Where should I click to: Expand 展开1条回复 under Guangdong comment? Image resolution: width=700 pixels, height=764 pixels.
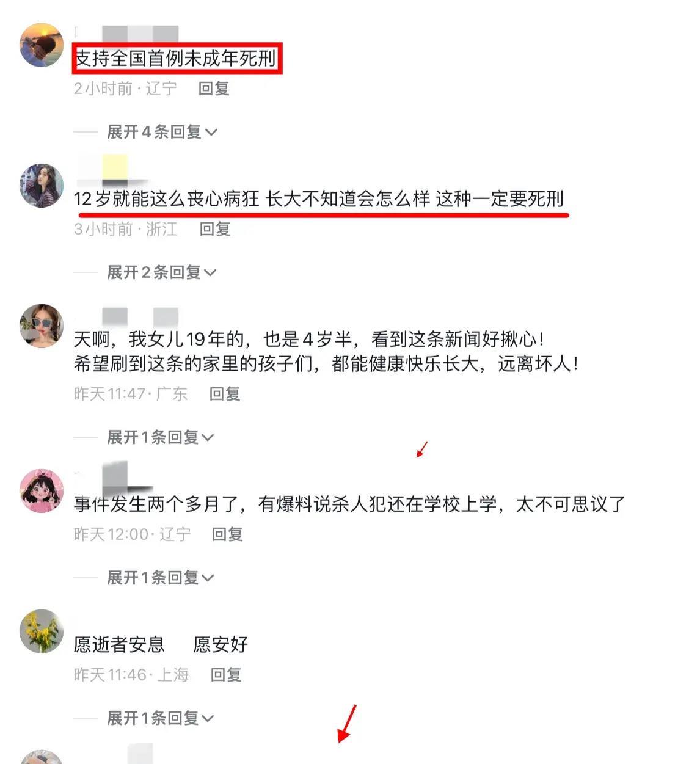point(161,437)
